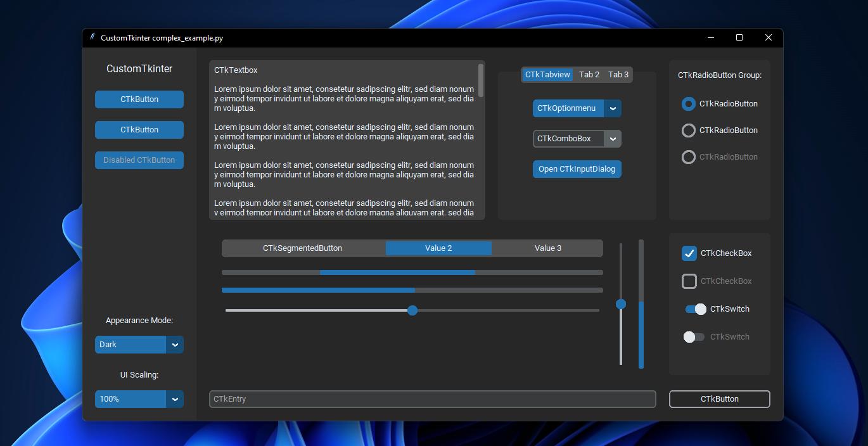This screenshot has width=868, height=446.
Task: Click the CTkOptionmenu dropdown arrow
Action: 613,108
